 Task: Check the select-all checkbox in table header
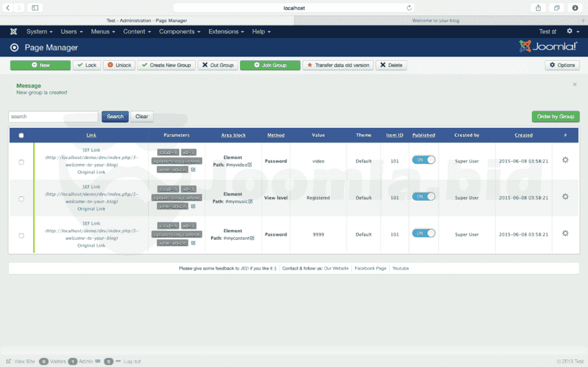point(21,135)
